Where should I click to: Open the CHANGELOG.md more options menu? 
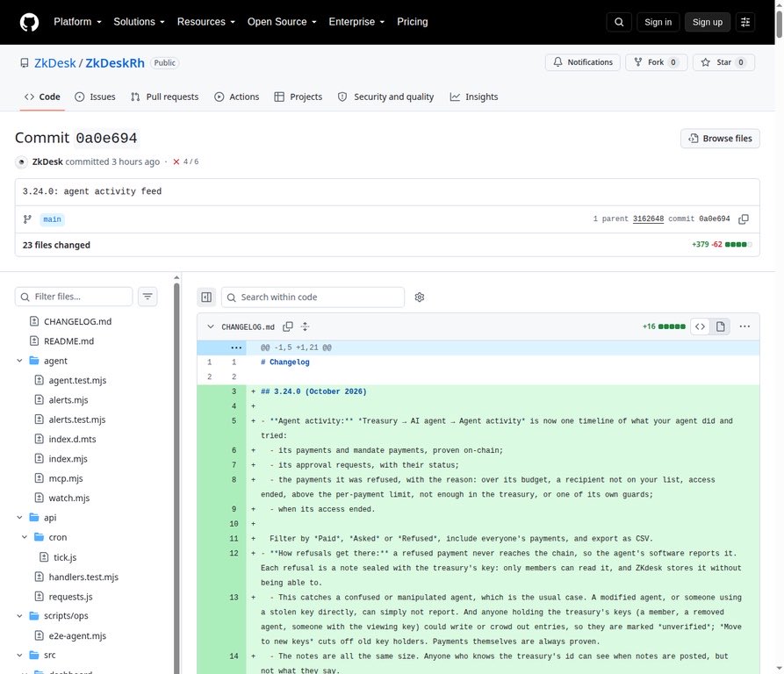744,326
